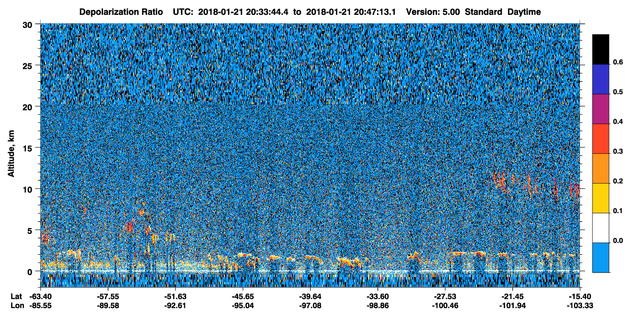This screenshot has height=330, width=644.
Task: Click the latitude value '-63.40'
Action: pos(40,296)
